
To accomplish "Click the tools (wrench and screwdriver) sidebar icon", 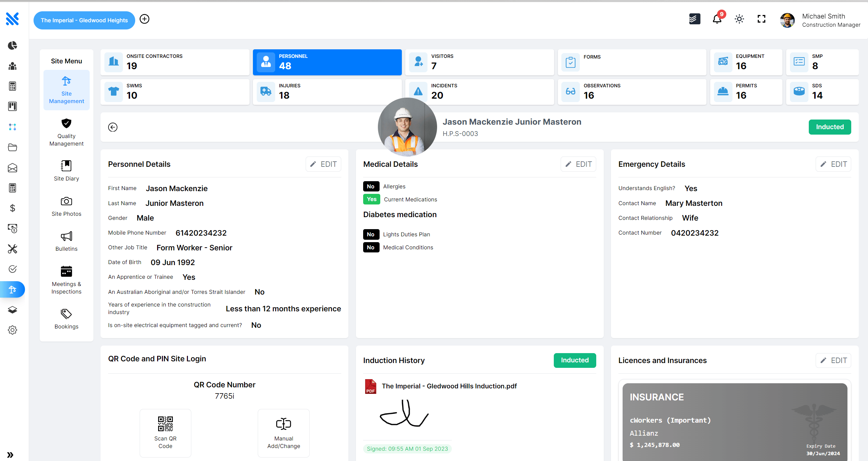I will pyautogui.click(x=12, y=249).
